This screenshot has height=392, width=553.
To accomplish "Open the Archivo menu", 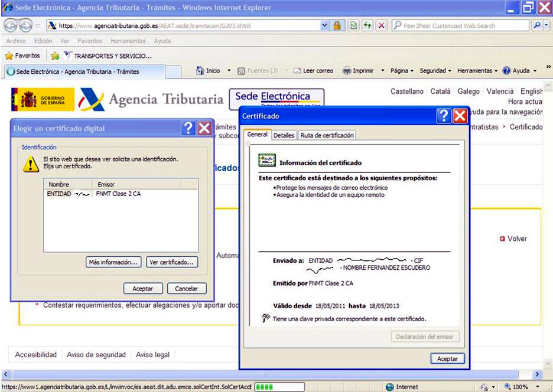I will 16,41.
